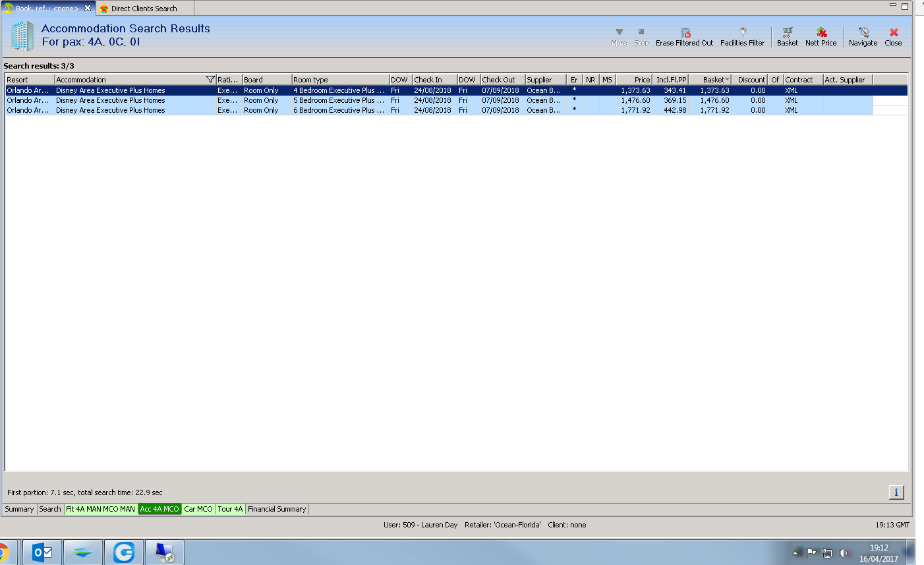Open the Search bottom tab
Image resolution: width=924 pixels, height=565 pixels.
[x=49, y=509]
